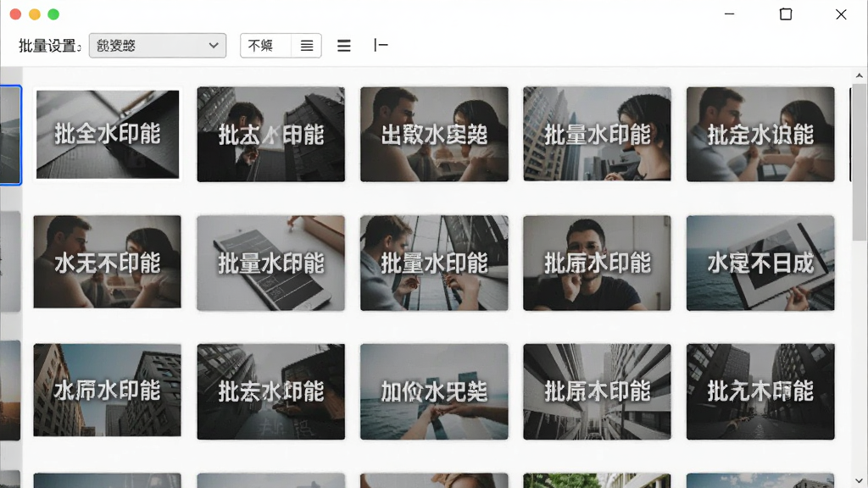
Task: Select the '水厉水印能' buildings thumbnail
Action: [x=108, y=391]
